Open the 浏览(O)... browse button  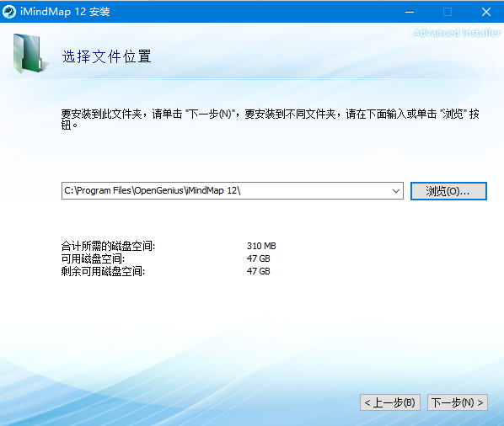448,191
